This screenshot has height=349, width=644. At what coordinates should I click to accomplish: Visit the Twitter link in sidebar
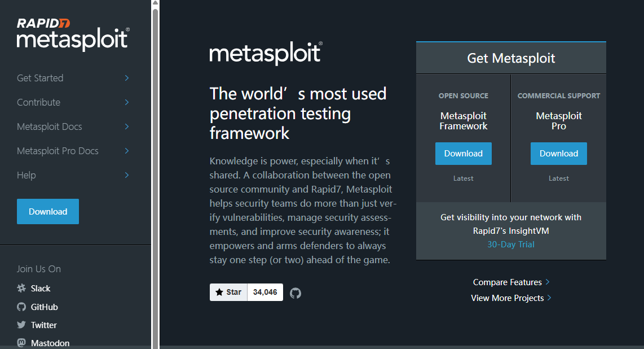[44, 325]
